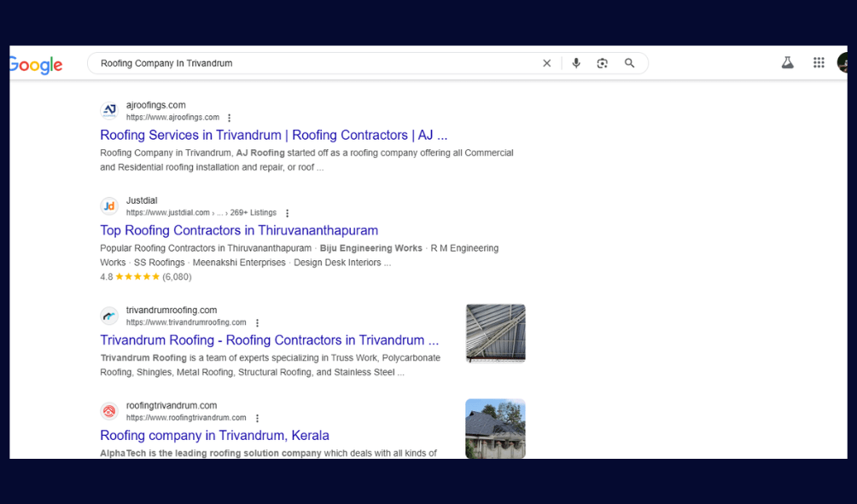Open Top Roofing Contractors in Thiruvananthapuram link
The height and width of the screenshot is (504, 857).
click(239, 230)
